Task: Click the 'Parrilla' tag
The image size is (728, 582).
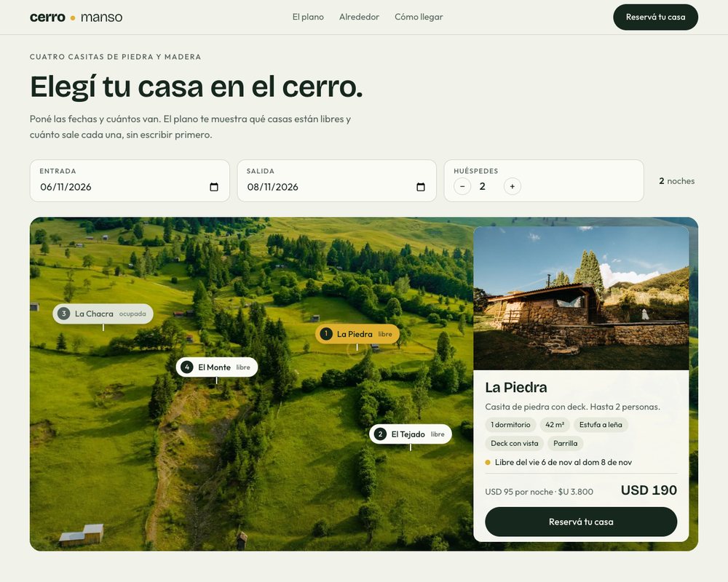Action: (x=566, y=443)
